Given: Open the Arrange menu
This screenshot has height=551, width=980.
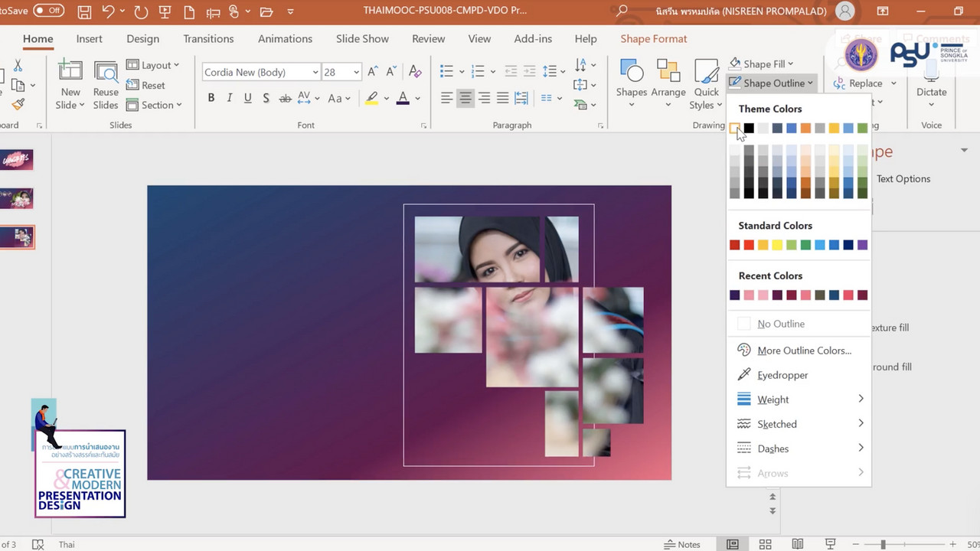Looking at the screenshot, I should pos(668,84).
